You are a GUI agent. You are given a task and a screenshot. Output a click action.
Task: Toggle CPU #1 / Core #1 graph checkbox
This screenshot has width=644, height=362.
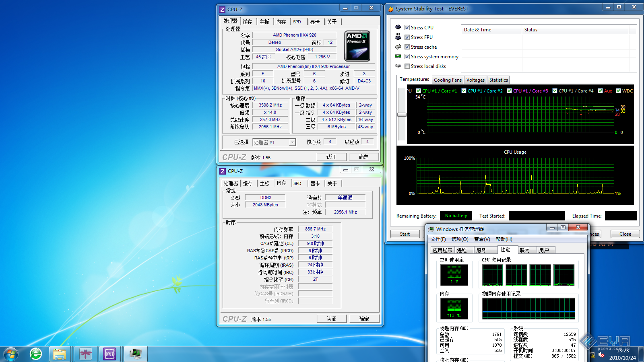pos(419,90)
